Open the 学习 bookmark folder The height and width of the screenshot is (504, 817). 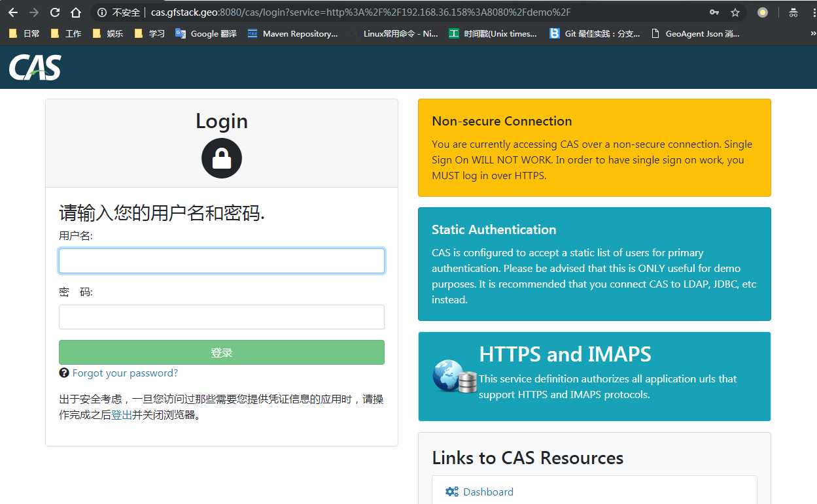(x=150, y=33)
